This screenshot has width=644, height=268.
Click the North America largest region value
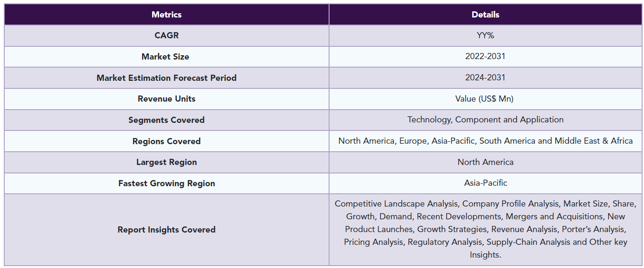[x=485, y=162]
